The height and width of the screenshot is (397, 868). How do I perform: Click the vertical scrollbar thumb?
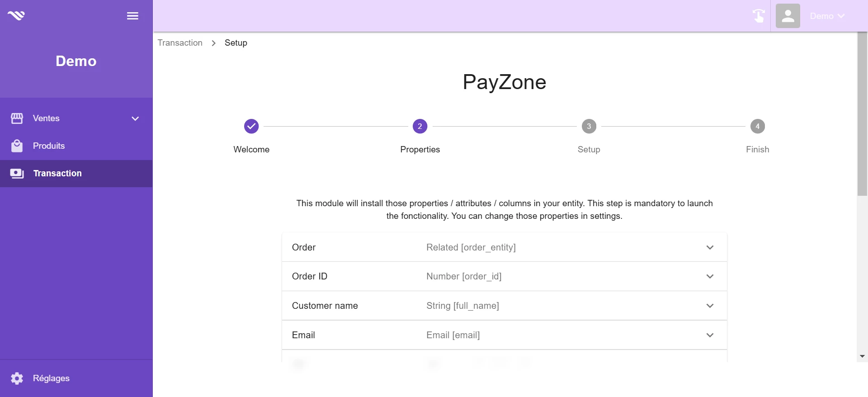click(862, 114)
